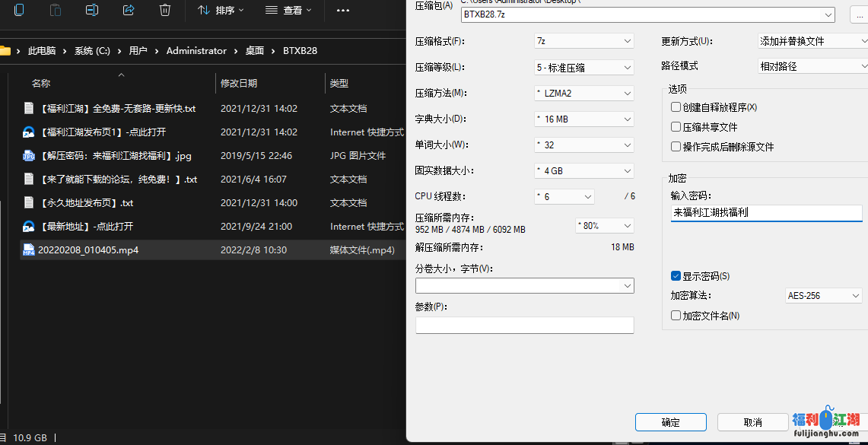This screenshot has width=868, height=445.
Task: Open the see more (...) toolbar icon
Action: [342, 11]
